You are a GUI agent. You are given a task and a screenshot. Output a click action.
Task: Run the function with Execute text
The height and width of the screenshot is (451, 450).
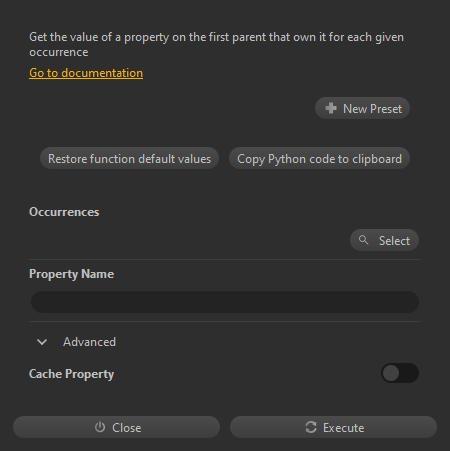(344, 428)
